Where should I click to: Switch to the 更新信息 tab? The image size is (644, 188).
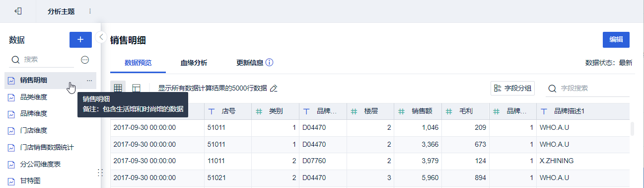click(250, 63)
